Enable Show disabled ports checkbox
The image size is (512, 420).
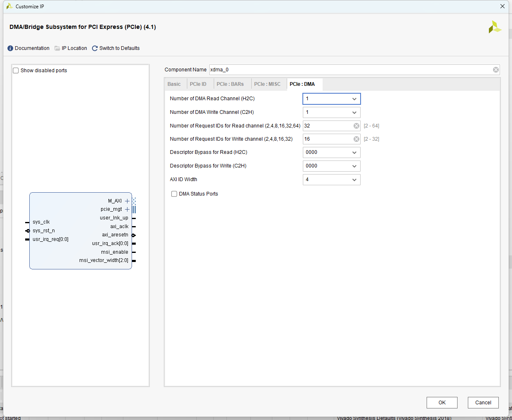(x=16, y=71)
